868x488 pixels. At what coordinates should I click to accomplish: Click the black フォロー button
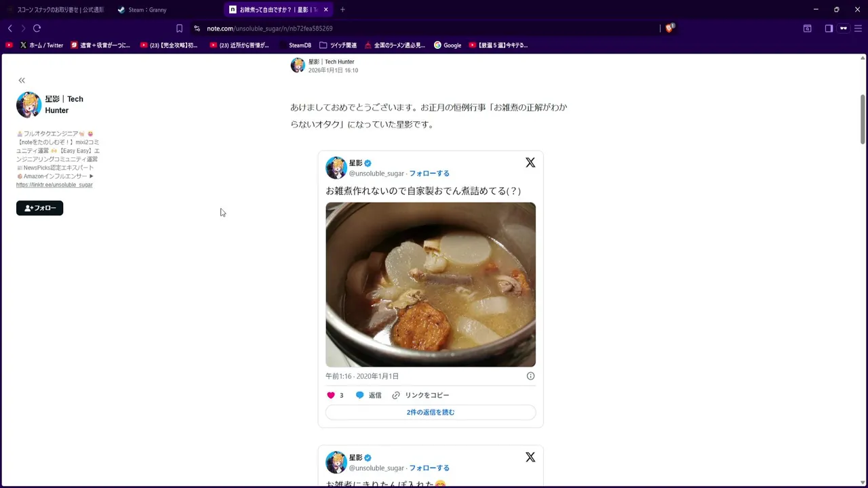click(39, 208)
